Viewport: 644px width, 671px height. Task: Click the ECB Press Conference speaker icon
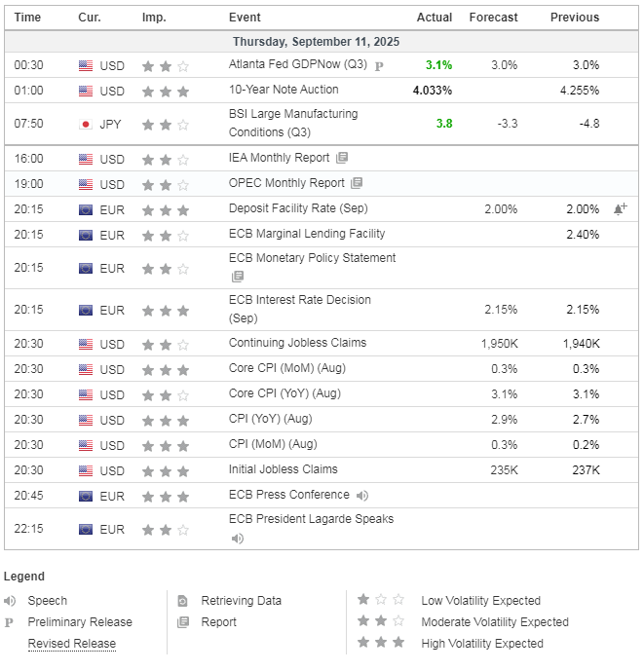click(x=362, y=495)
